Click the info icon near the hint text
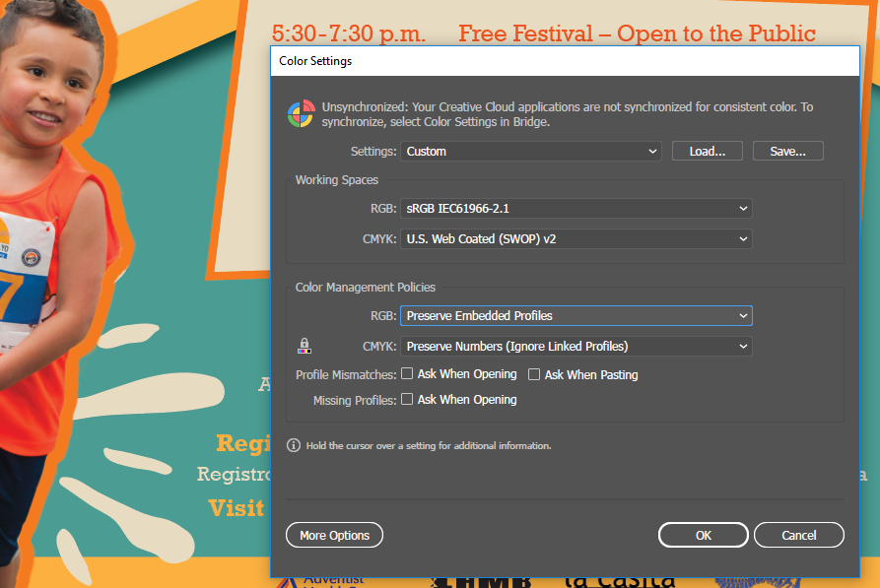Viewport: 880px width, 588px height. click(293, 445)
